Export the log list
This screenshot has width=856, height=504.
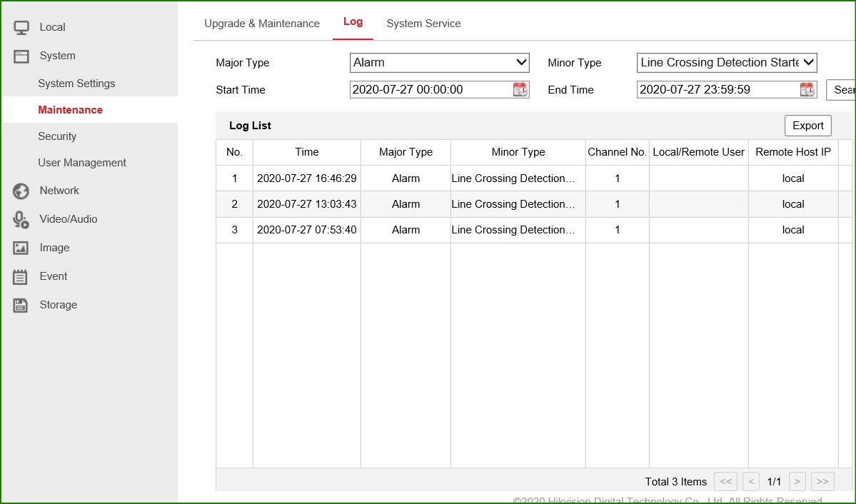coord(807,126)
